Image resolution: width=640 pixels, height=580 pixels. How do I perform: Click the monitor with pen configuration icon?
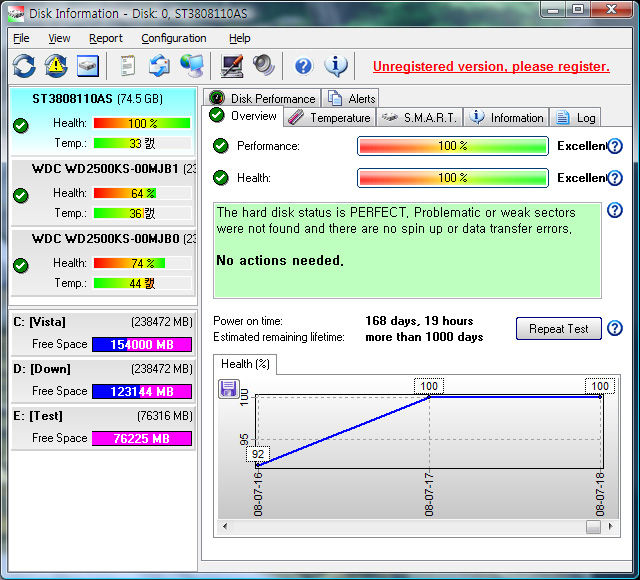(232, 66)
